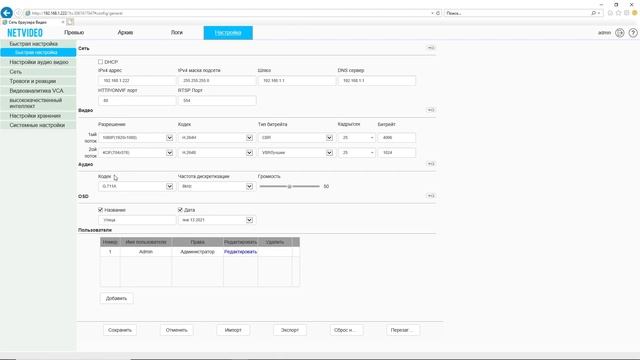This screenshot has width=640, height=360.
Task: Click the Шлюз gateway input field
Action: click(x=297, y=81)
